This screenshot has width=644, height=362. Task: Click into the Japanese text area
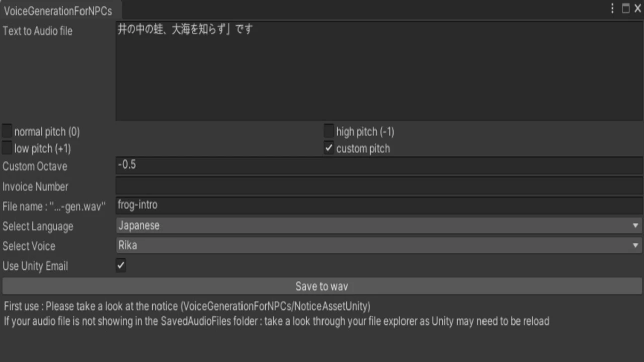(x=379, y=70)
